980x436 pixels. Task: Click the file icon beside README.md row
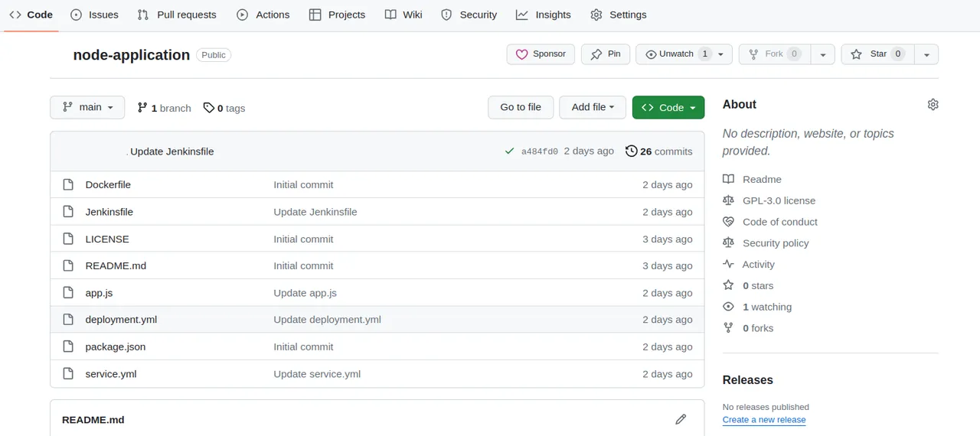point(69,265)
